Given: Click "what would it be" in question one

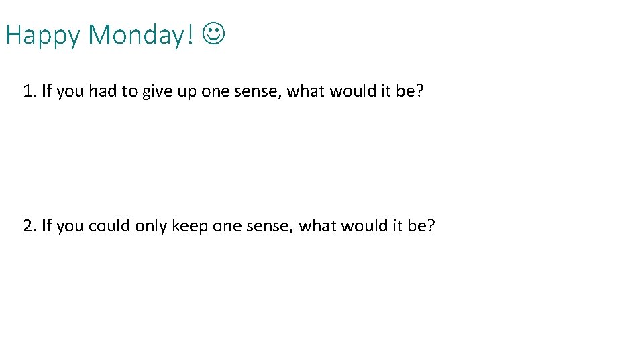Looking at the screenshot, I should [x=351, y=91].
